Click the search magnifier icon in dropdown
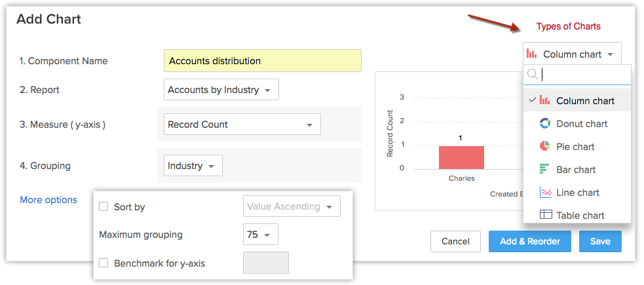644x285 pixels. [533, 75]
